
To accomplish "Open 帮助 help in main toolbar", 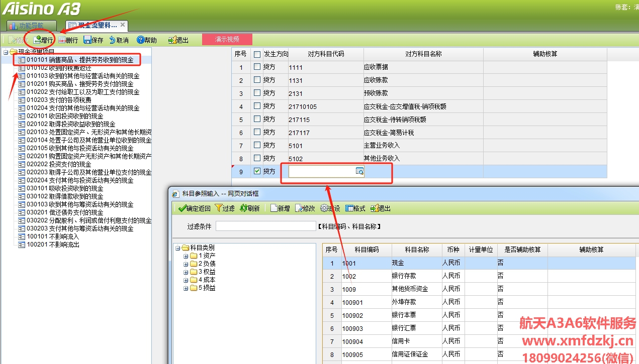I will coord(141,40).
